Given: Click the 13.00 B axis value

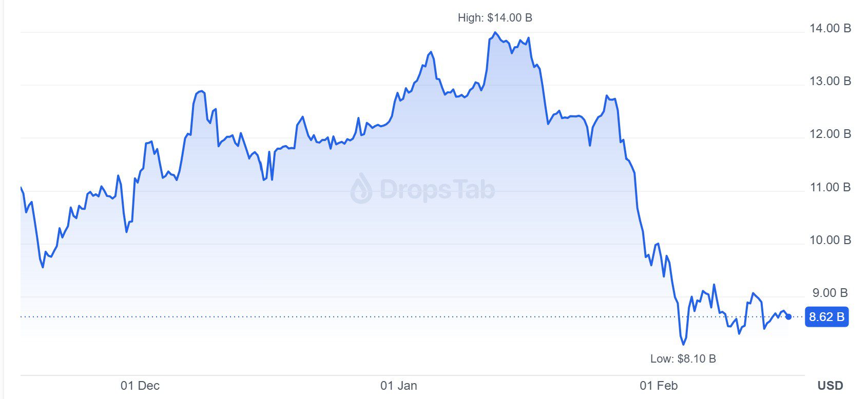Looking at the screenshot, I should click(830, 81).
